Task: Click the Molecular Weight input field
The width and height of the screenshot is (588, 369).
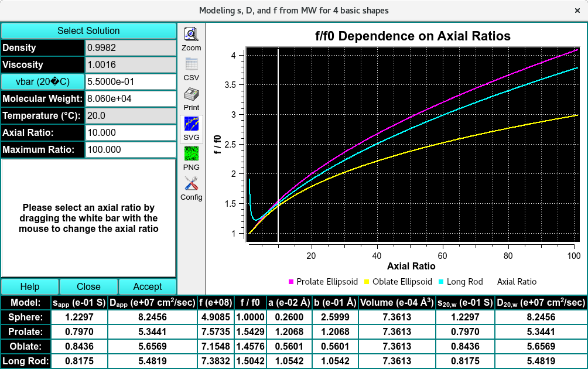Action: (x=131, y=98)
